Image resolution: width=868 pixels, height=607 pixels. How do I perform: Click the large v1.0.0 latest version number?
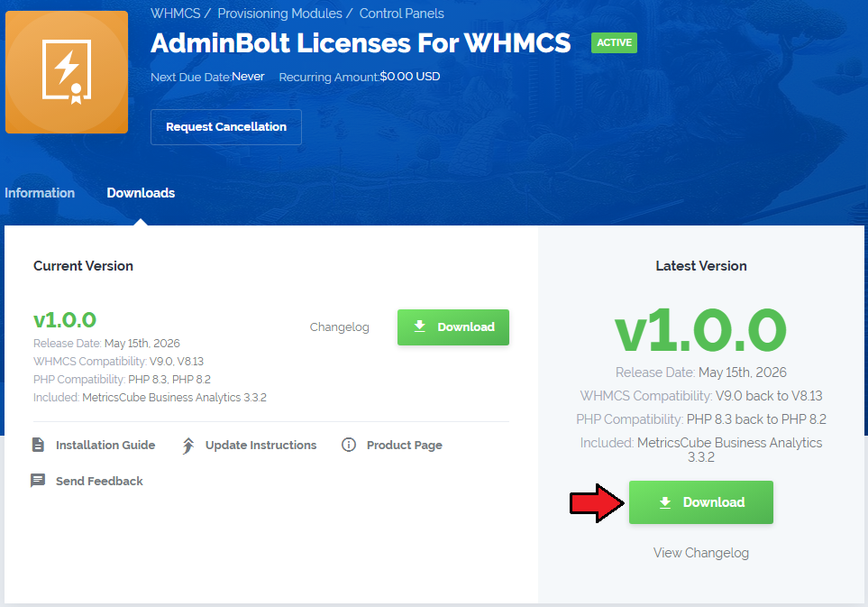click(x=701, y=331)
